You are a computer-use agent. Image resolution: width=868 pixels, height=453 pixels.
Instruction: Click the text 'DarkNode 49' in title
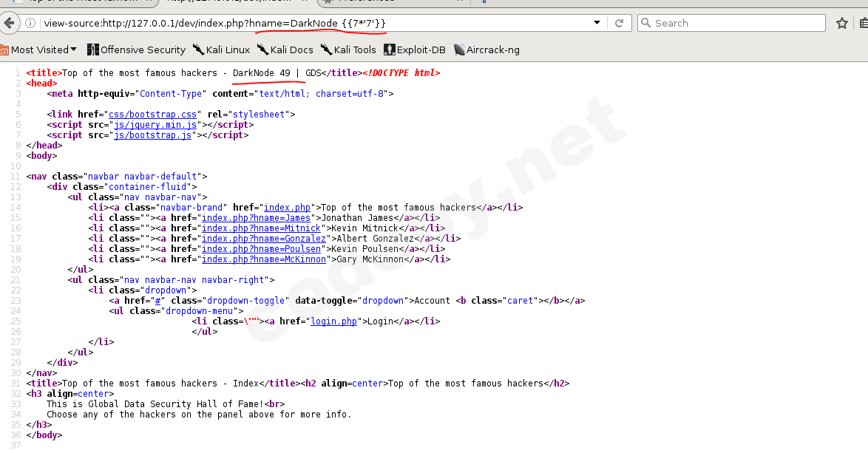(x=261, y=73)
